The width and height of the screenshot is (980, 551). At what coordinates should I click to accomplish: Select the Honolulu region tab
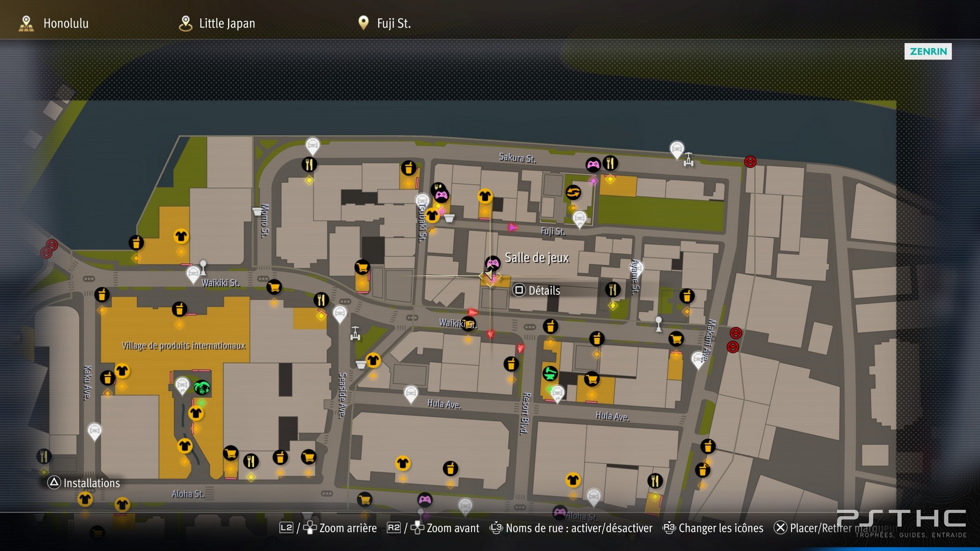tap(54, 23)
